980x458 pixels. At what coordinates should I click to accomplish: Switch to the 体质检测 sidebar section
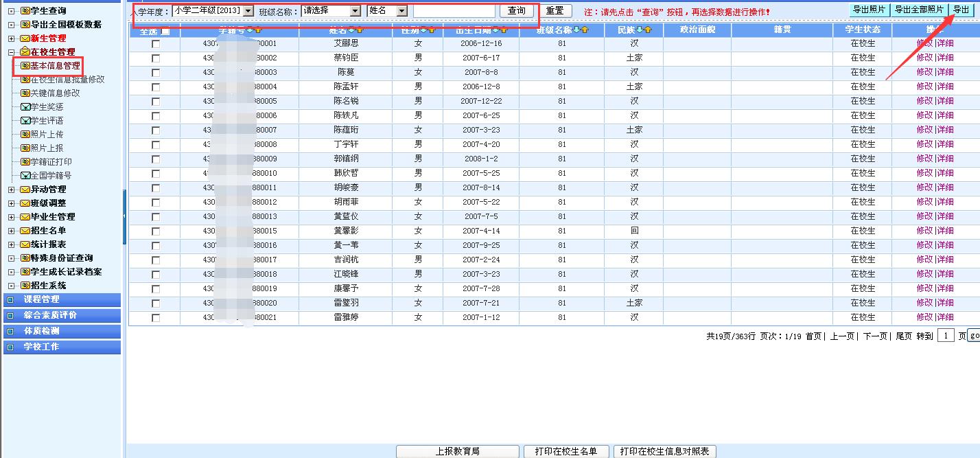pos(41,331)
